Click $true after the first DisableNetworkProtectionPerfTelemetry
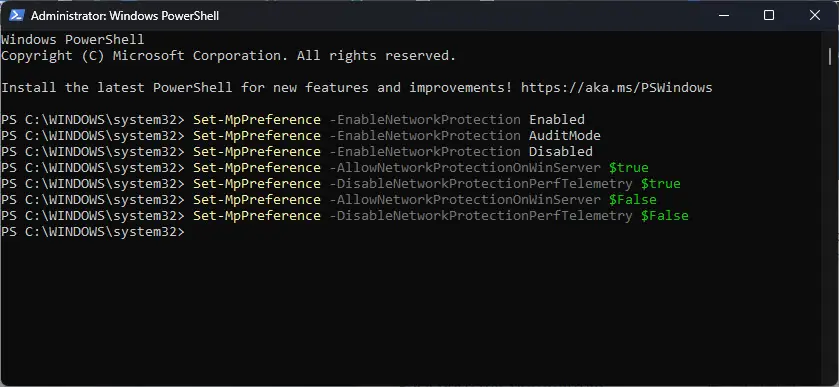Screen dimensions: 839x387 tap(661, 184)
